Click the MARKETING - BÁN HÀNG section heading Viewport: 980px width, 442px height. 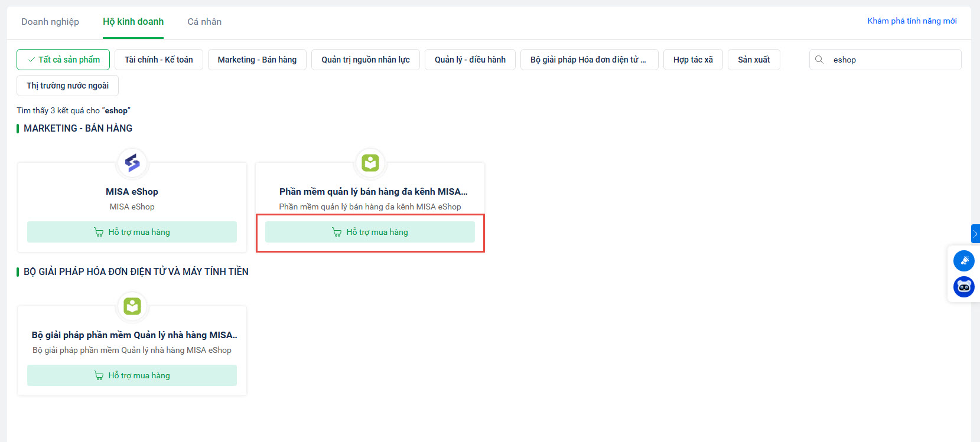pos(78,128)
